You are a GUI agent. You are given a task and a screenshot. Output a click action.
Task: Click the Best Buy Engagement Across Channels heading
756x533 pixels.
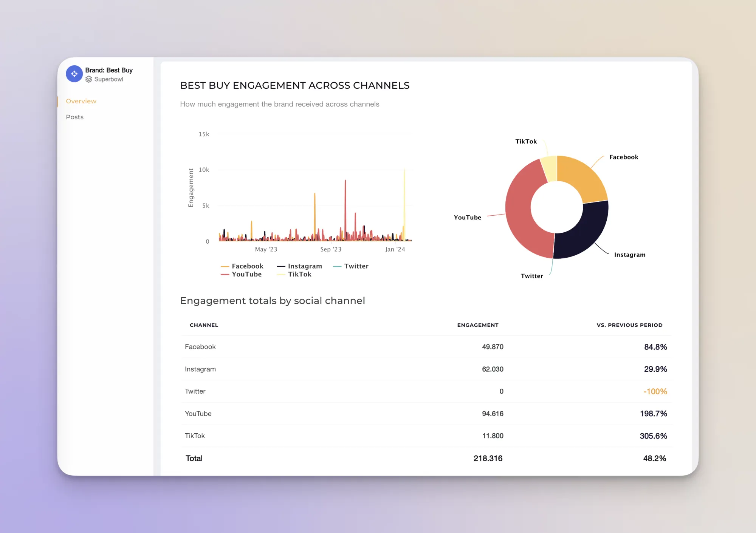coord(295,85)
